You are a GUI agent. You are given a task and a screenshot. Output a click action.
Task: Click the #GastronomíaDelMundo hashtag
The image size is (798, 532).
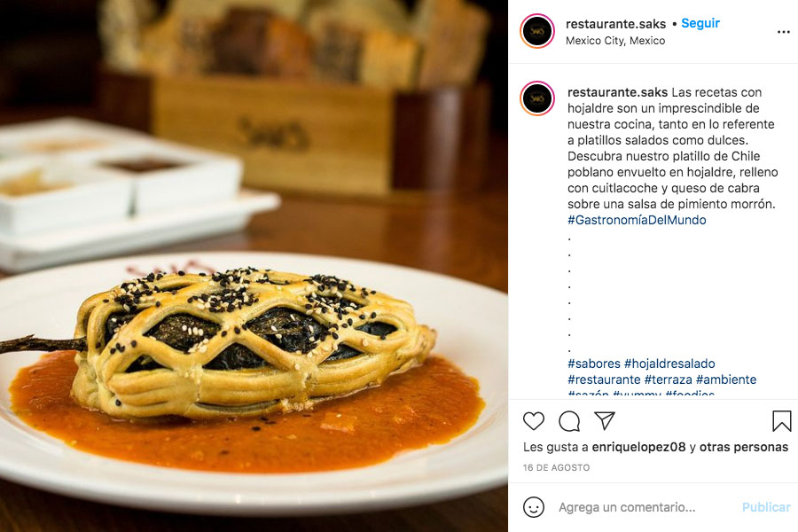(x=637, y=220)
